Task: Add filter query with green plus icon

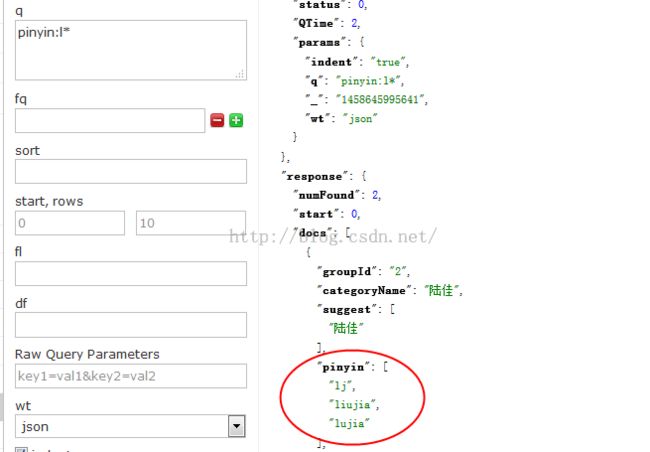Action: [x=236, y=120]
